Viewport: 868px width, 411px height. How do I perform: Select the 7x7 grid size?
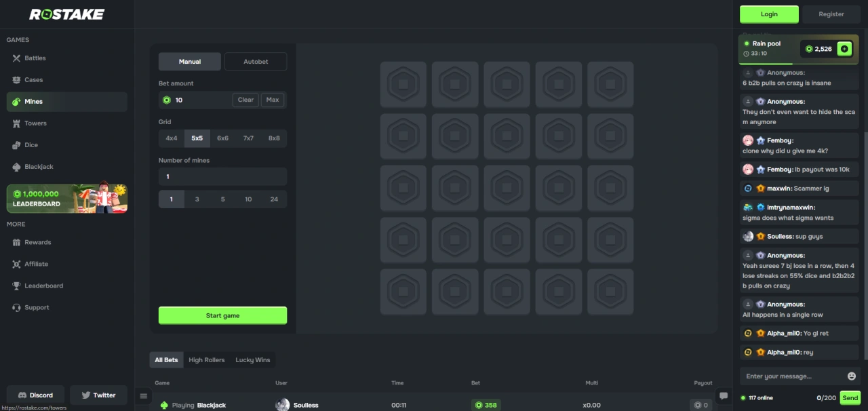tap(248, 138)
